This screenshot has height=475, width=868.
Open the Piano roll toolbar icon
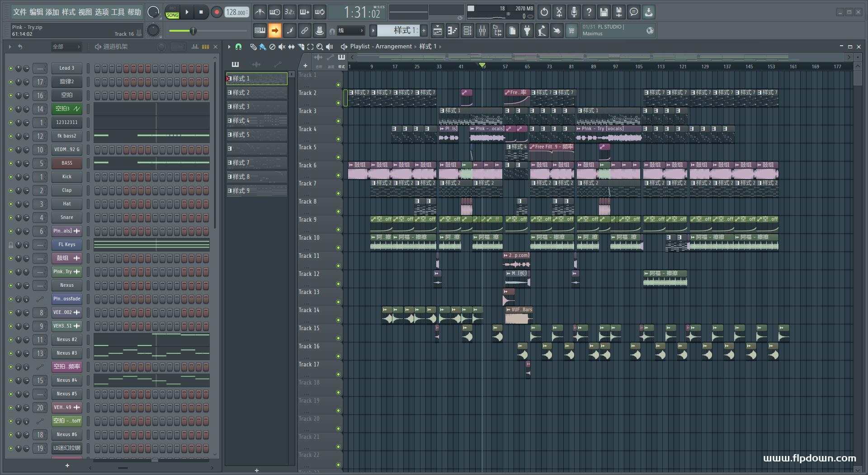pyautogui.click(x=452, y=31)
